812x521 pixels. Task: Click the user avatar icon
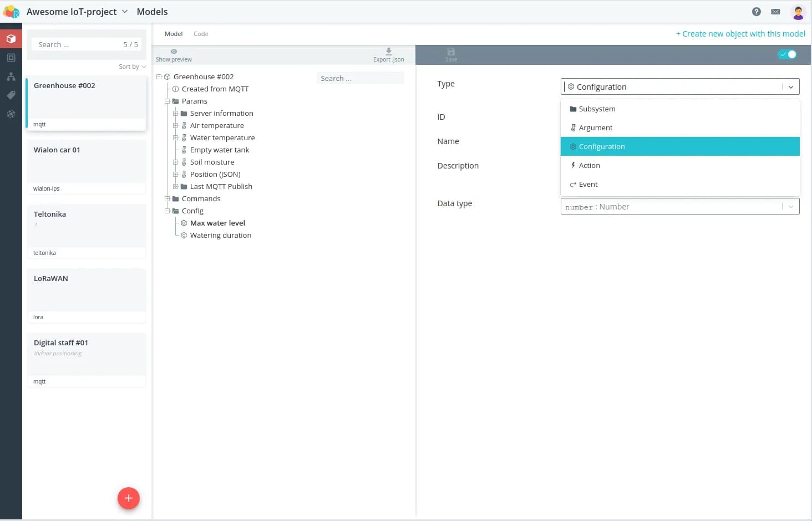pos(798,12)
